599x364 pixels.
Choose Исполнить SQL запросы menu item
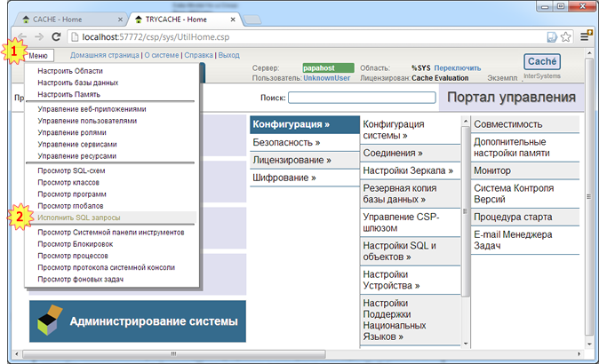tap(79, 218)
